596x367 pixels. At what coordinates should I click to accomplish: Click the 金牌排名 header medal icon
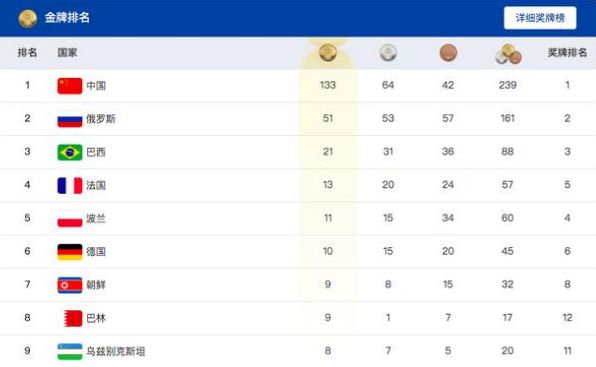28,19
